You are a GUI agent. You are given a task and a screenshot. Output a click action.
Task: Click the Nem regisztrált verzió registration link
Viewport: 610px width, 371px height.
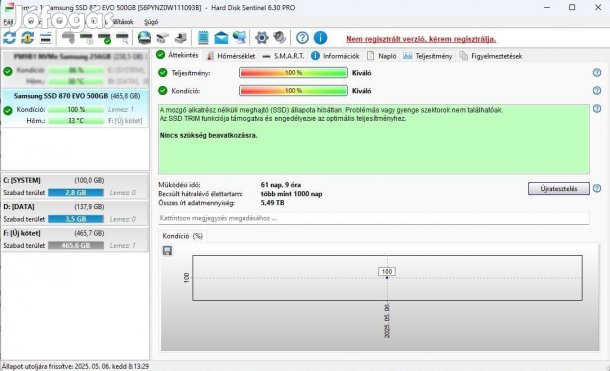pos(421,39)
